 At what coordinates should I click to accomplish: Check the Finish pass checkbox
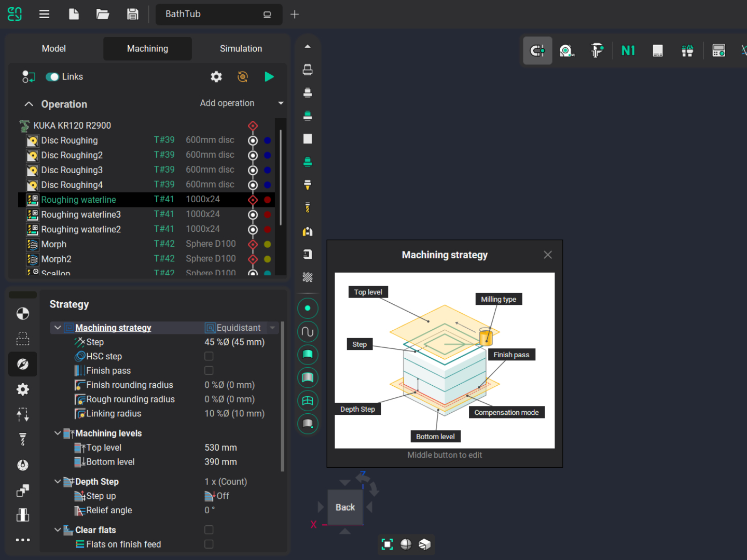209,371
